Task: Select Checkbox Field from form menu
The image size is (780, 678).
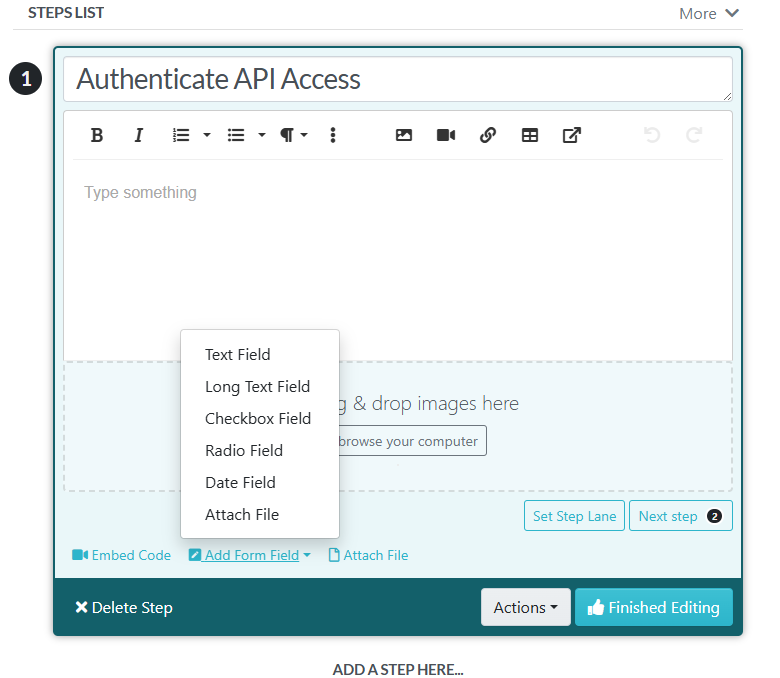Action: pos(258,418)
